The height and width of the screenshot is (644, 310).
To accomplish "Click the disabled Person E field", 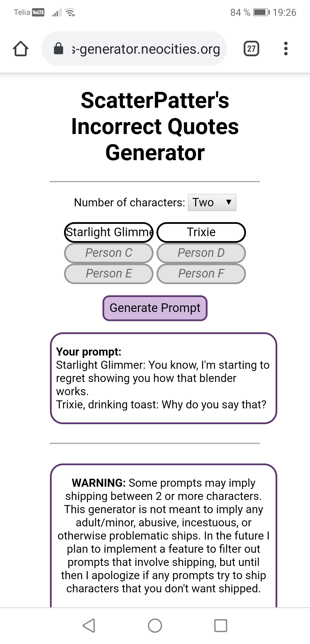I will coord(109,273).
